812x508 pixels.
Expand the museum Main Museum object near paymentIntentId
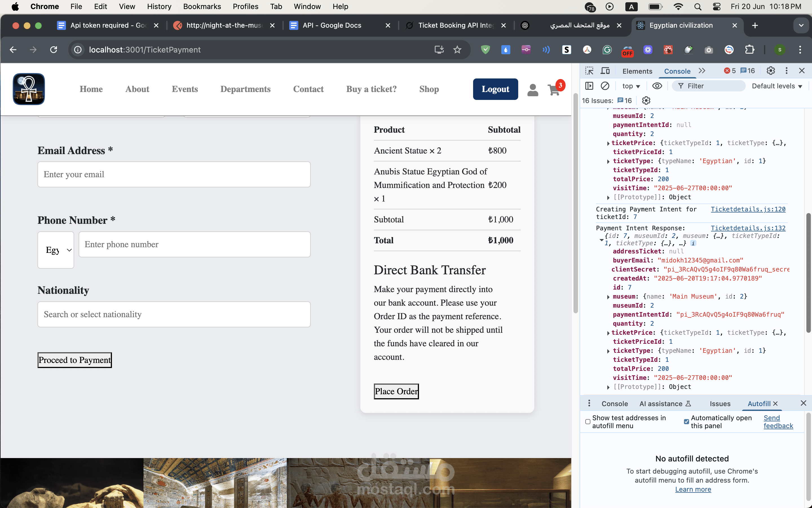click(608, 297)
